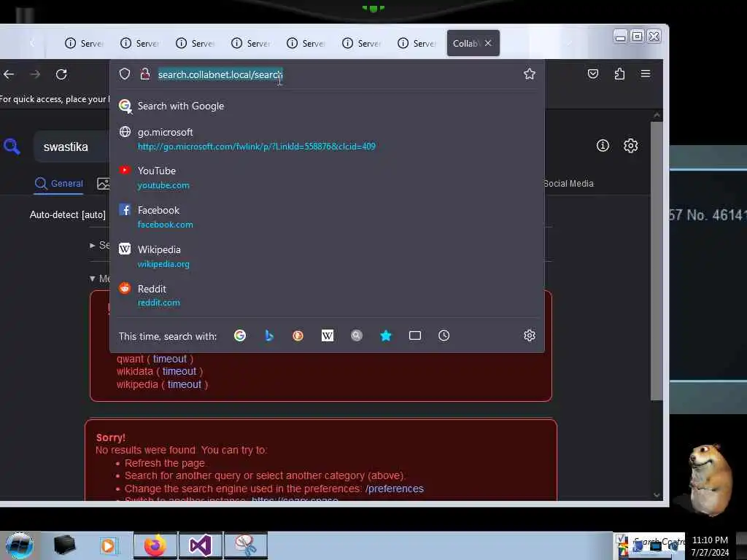Open the Save to Pocket icon
This screenshot has height=560, width=747.
593,74
